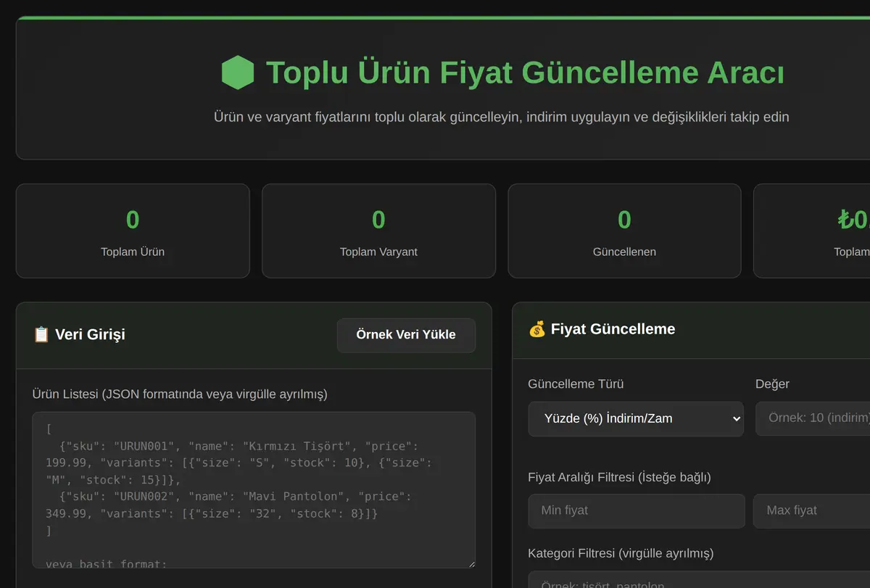Click the Güncelleme Türü label
The width and height of the screenshot is (870, 588).
576,384
